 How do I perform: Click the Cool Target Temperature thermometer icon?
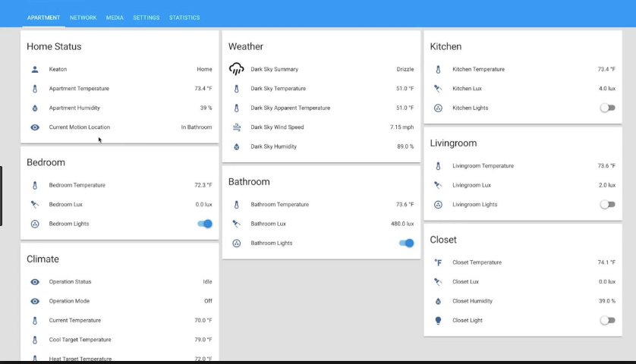35,340
